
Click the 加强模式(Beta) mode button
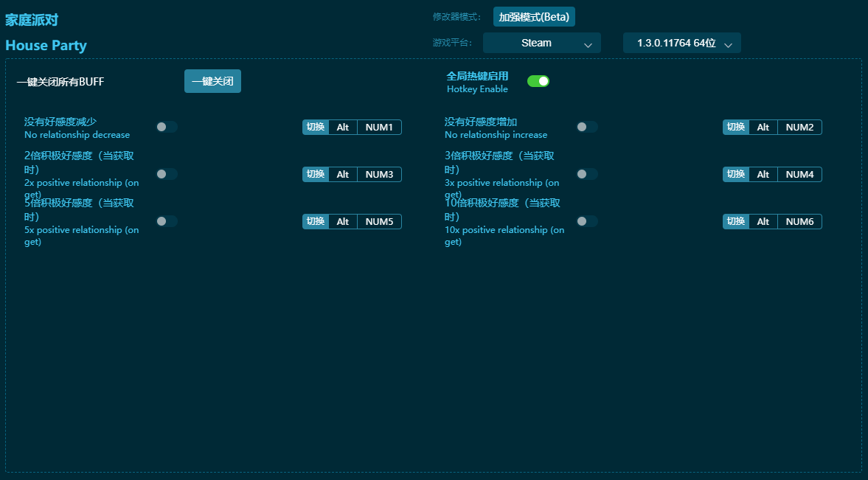pos(534,17)
